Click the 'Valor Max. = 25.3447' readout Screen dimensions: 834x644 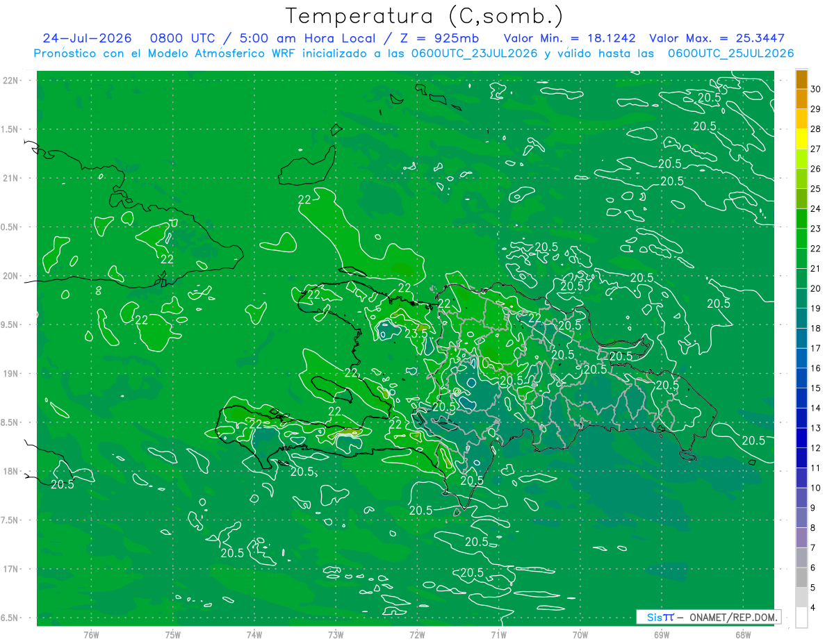[717, 38]
